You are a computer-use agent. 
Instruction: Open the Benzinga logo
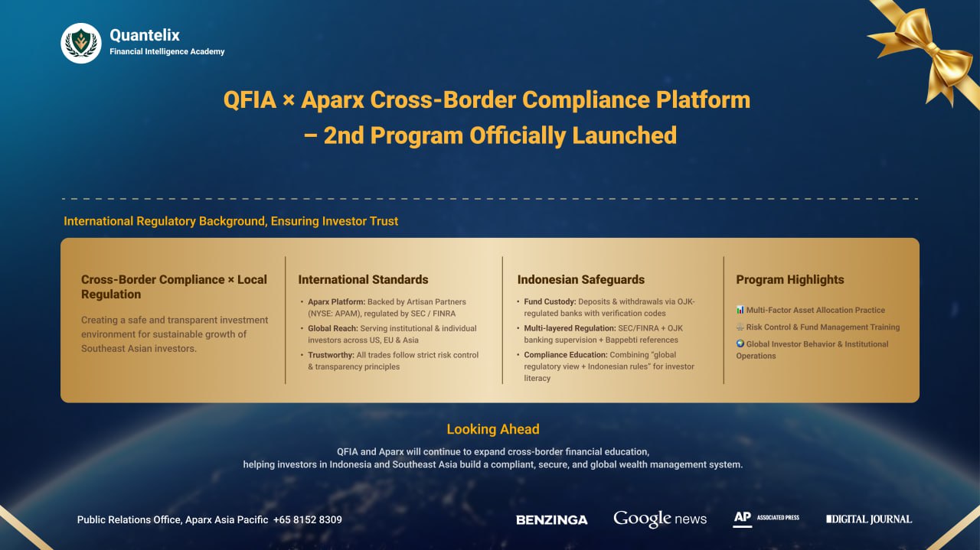552,520
